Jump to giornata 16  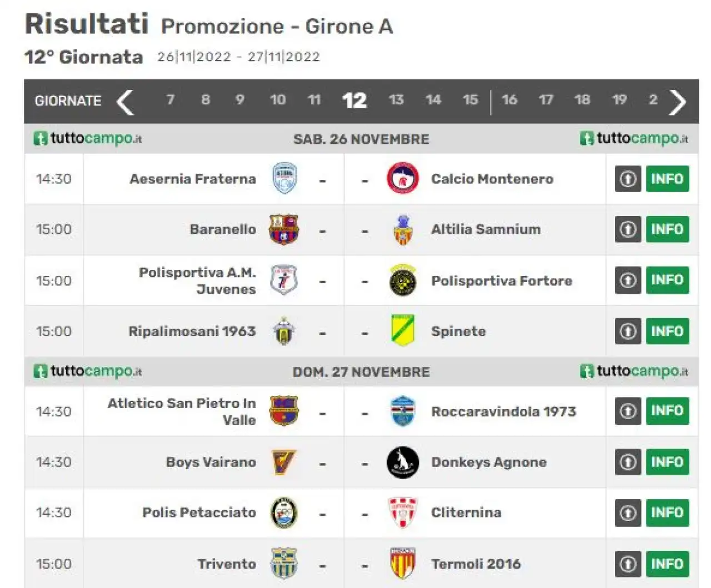point(509,100)
